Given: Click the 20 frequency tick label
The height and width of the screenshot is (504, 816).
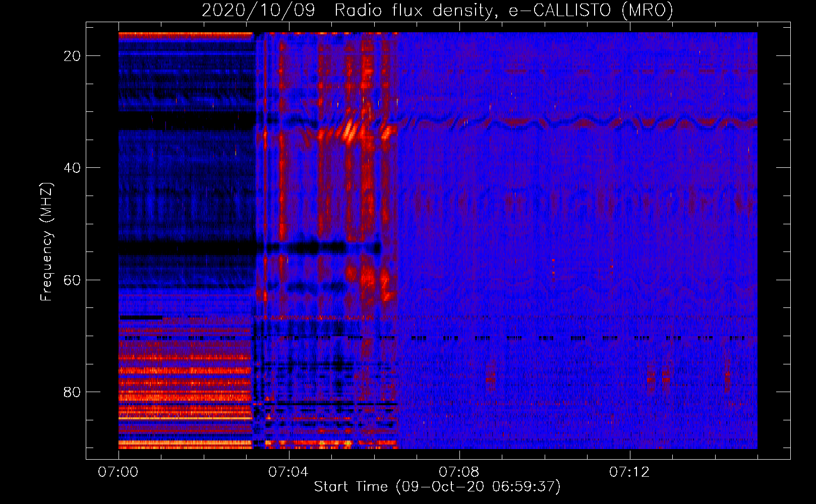Looking at the screenshot, I should point(73,56).
